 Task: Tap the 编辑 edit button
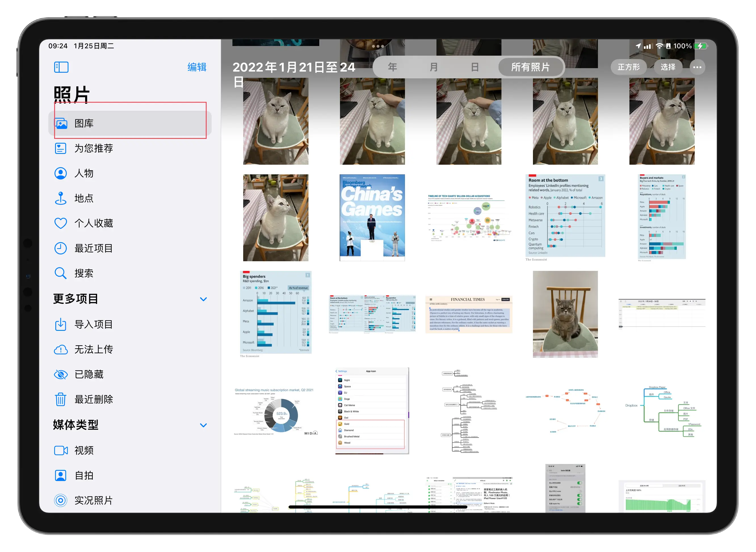click(197, 67)
